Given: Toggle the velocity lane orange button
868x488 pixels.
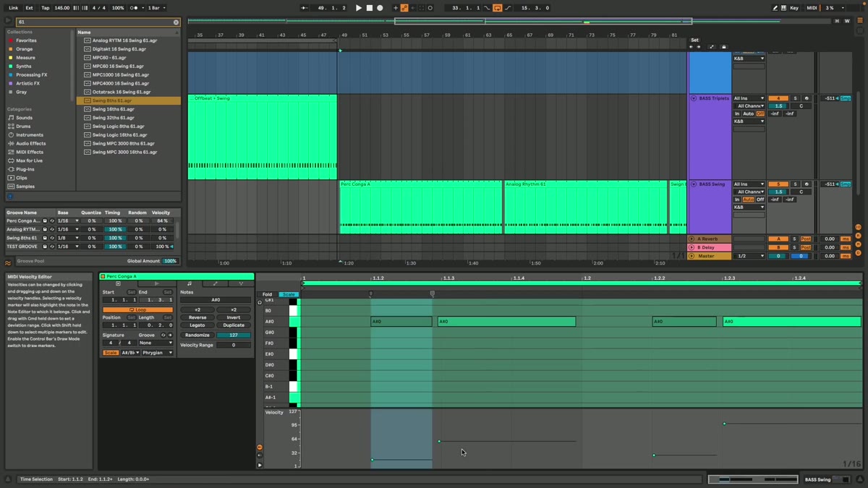Looking at the screenshot, I should point(260,448).
